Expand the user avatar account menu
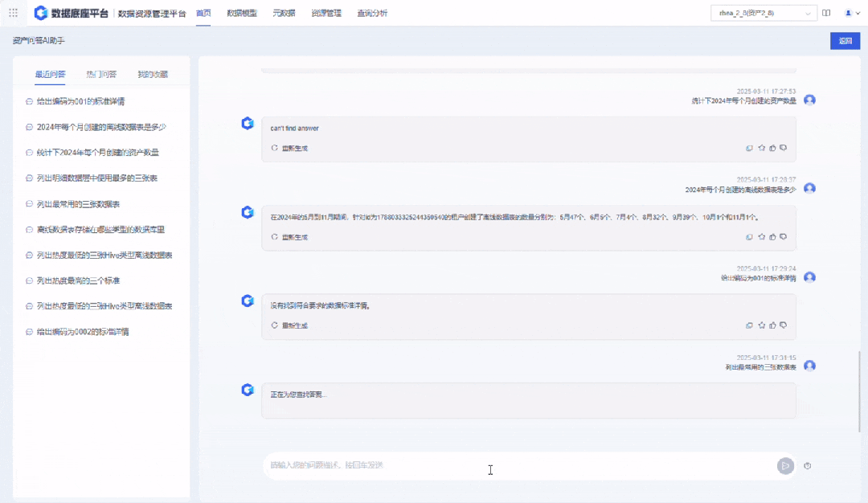Image resolution: width=868 pixels, height=503 pixels. point(850,13)
